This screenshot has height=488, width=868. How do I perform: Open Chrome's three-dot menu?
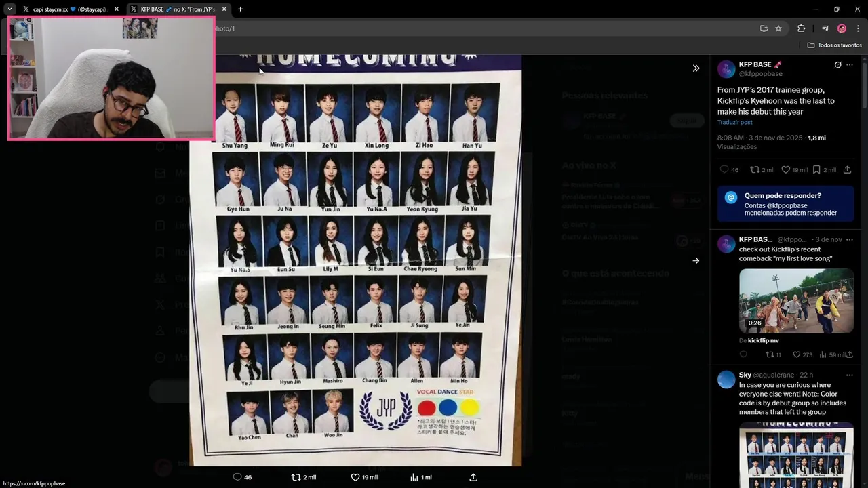point(858,28)
